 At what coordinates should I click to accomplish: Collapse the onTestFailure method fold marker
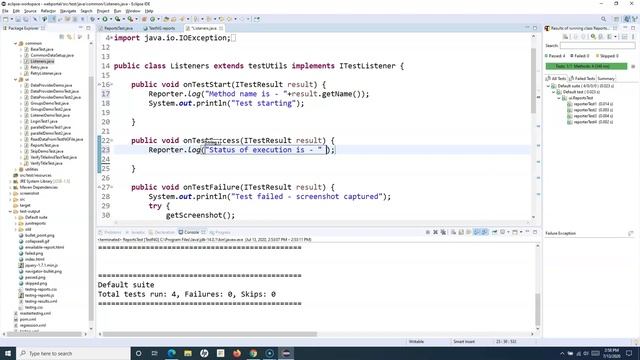(112, 187)
